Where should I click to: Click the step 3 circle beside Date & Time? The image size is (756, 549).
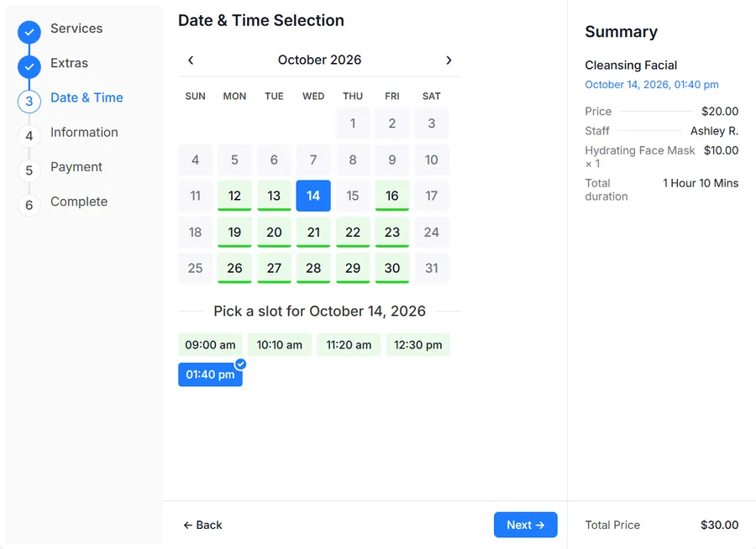pos(29,102)
